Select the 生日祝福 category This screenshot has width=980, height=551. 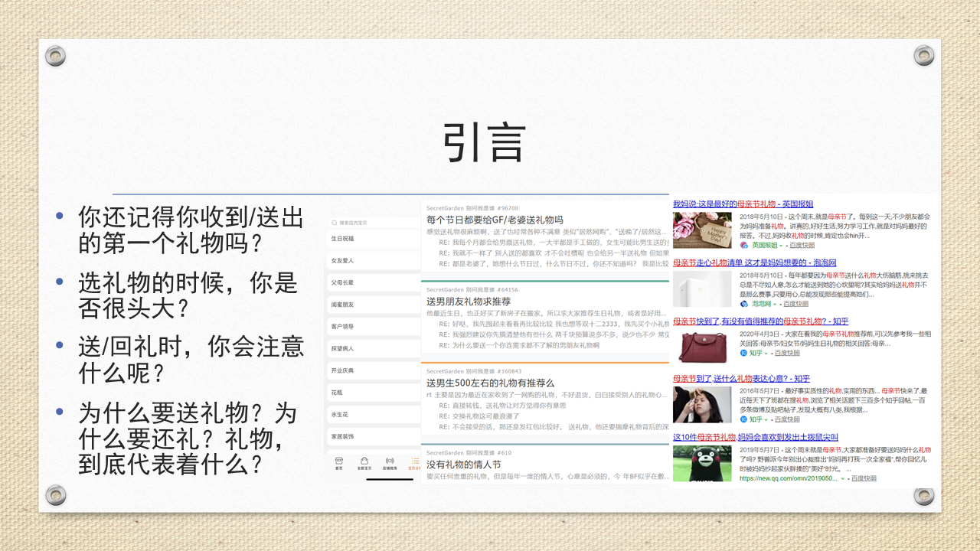(x=374, y=239)
